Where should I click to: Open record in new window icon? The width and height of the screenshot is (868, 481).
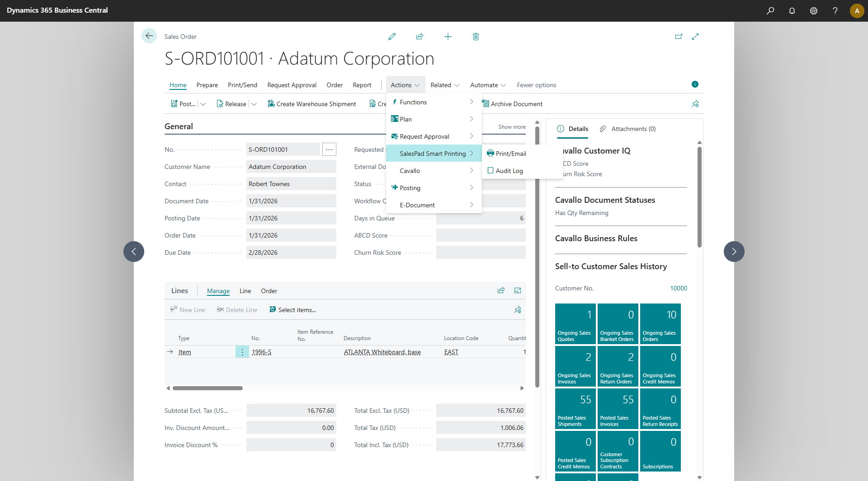tap(679, 37)
